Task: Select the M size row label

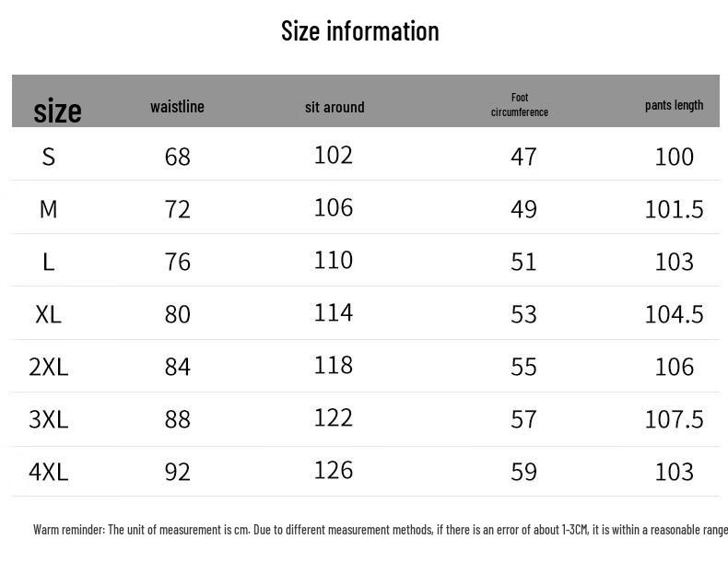Action: pos(49,209)
